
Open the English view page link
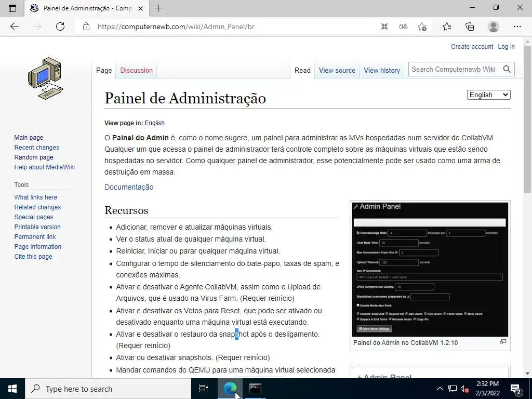(x=154, y=123)
